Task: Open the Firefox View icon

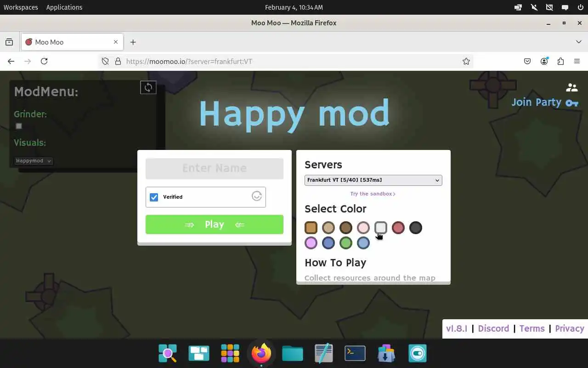Action: (x=9, y=42)
